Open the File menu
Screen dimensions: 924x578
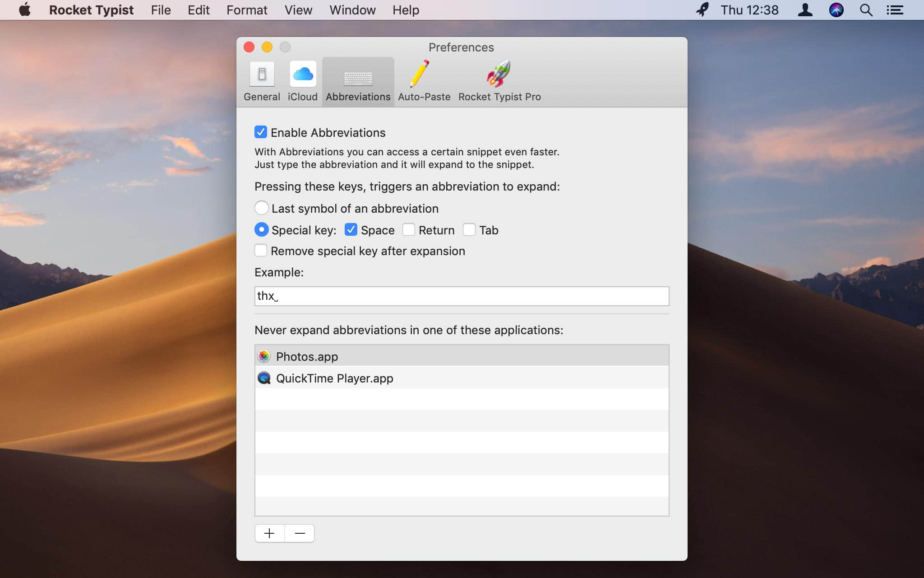[161, 10]
